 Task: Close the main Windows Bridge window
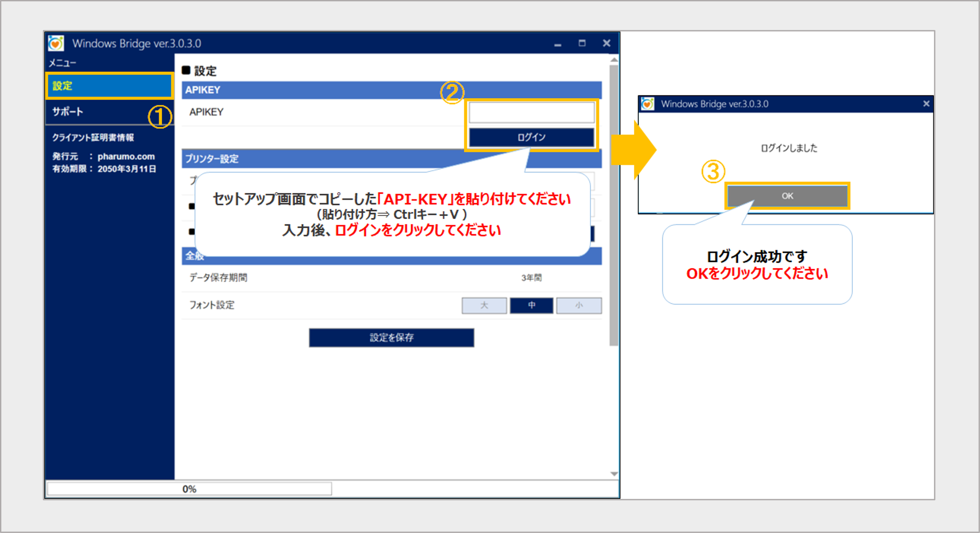607,43
